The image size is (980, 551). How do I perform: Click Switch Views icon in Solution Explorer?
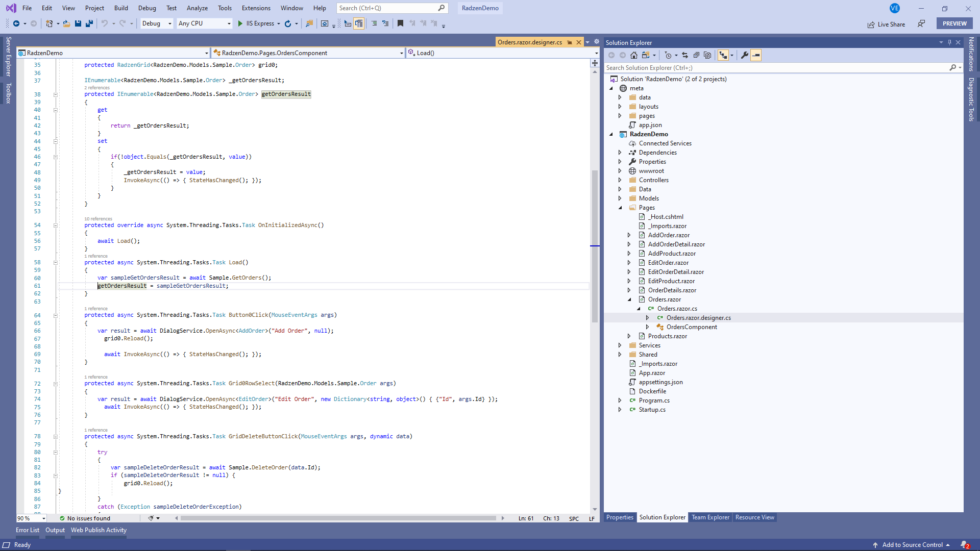coord(646,55)
